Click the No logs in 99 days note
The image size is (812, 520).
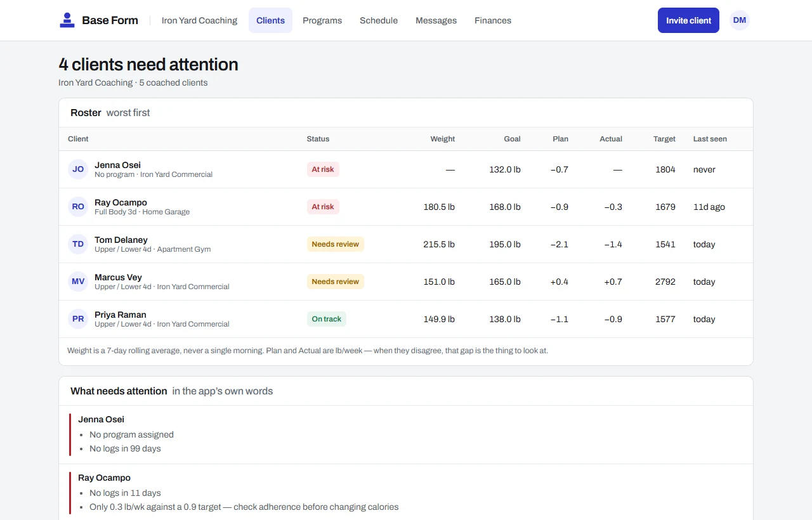[x=125, y=448]
